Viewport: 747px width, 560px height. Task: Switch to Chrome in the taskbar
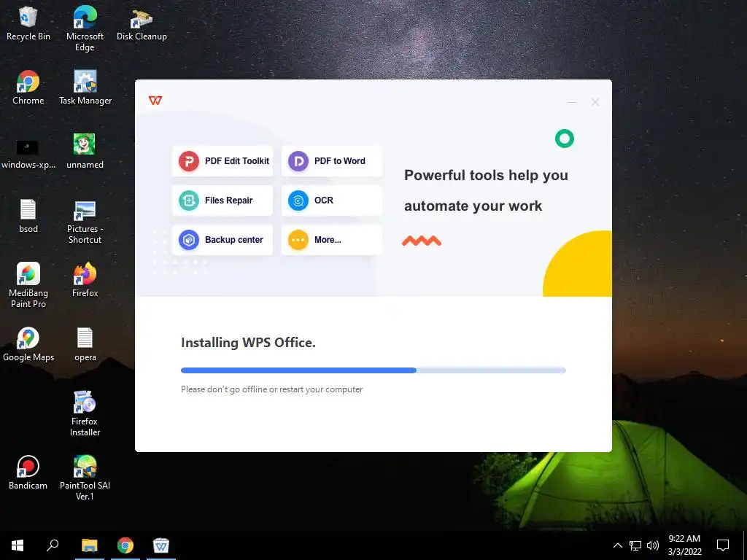(x=125, y=545)
